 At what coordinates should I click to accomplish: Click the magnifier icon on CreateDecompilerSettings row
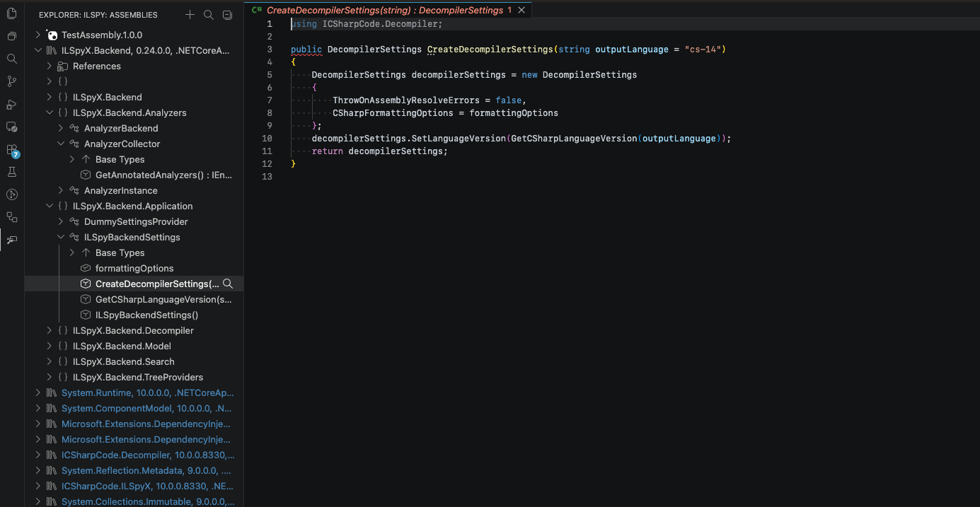228,284
